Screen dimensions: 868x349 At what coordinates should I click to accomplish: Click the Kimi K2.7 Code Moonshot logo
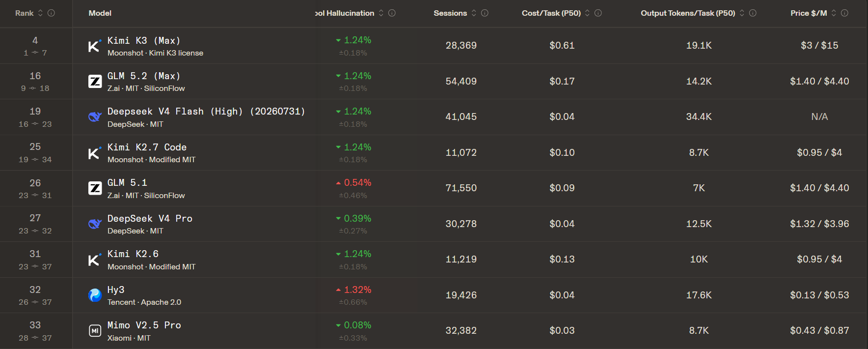[x=95, y=152]
